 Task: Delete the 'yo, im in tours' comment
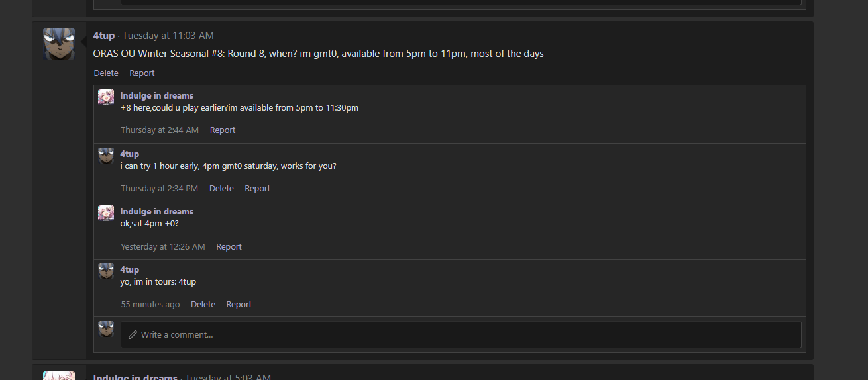click(x=203, y=305)
